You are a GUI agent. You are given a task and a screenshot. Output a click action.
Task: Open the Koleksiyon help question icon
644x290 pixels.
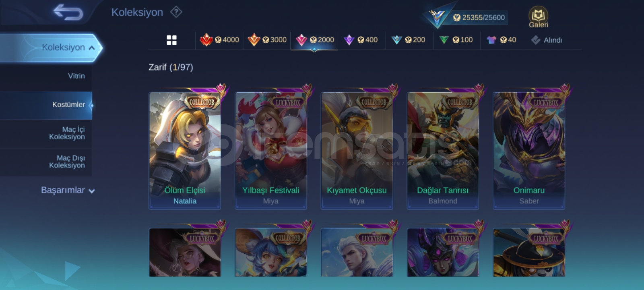(176, 12)
